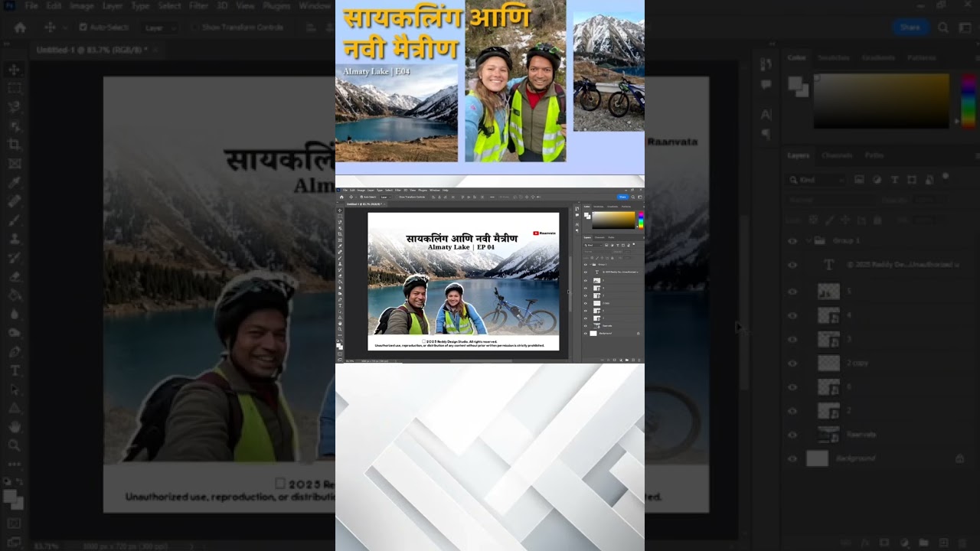Screen dimensions: 980x551
Task: Click hue spectrum strip in large dimmed Color panel
Action: (x=968, y=101)
